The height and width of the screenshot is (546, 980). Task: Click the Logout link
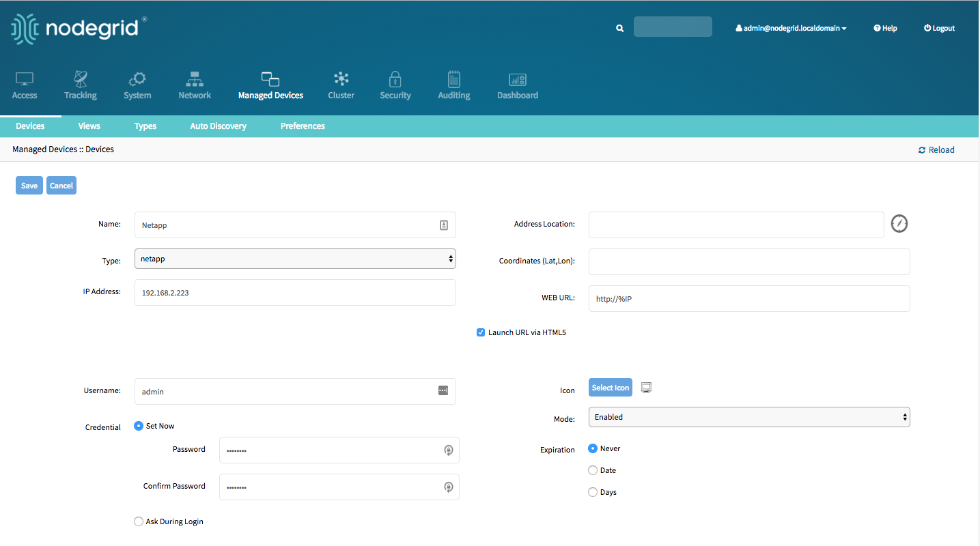pos(939,29)
